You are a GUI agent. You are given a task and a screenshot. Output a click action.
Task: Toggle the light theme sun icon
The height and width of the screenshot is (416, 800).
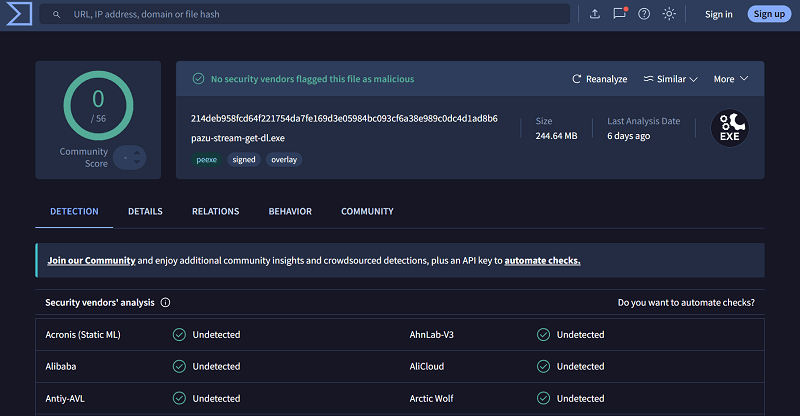pos(669,14)
